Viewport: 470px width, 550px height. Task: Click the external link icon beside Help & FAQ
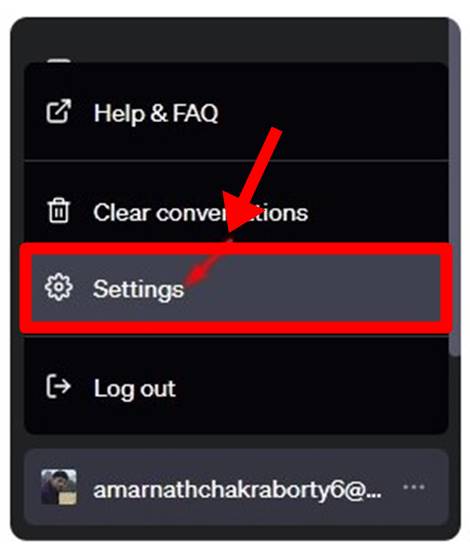pos(59,112)
